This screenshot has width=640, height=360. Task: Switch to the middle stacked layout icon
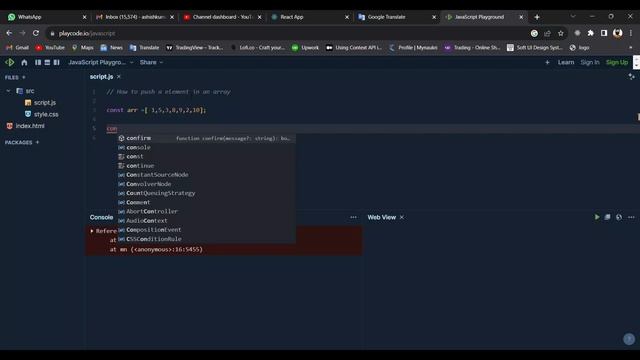tap(47, 62)
